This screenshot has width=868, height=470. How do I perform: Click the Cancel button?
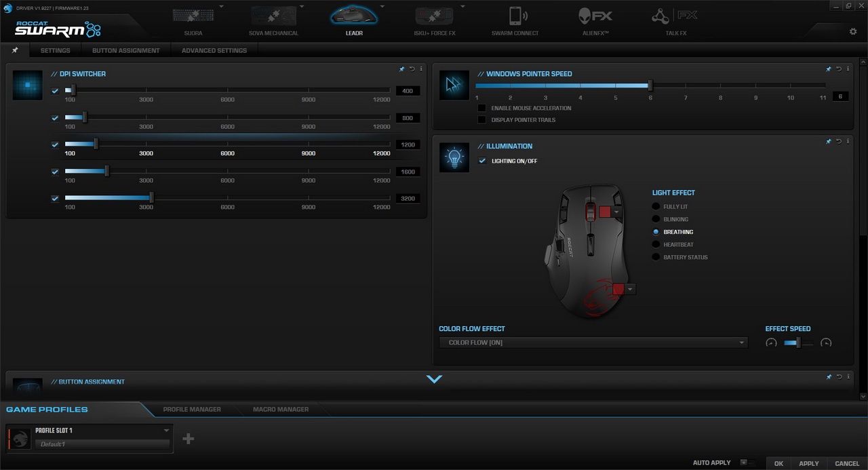pyautogui.click(x=847, y=463)
